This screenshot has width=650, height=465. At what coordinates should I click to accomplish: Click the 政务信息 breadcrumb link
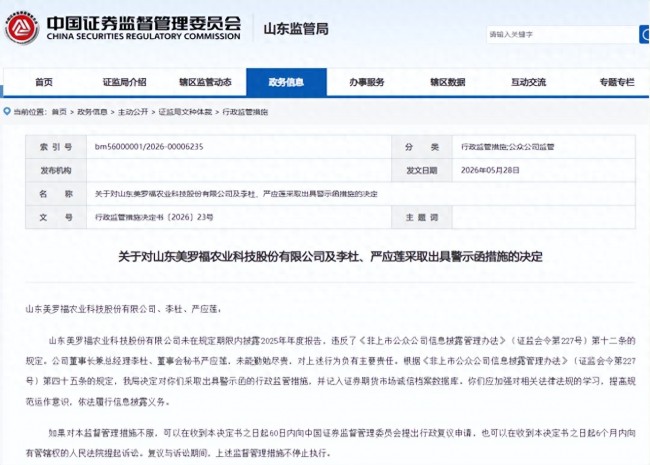92,112
